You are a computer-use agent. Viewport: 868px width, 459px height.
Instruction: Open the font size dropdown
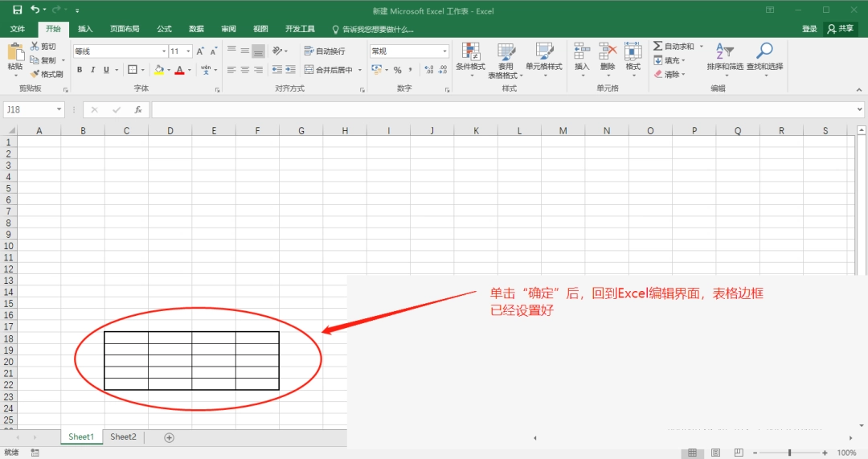coord(188,51)
